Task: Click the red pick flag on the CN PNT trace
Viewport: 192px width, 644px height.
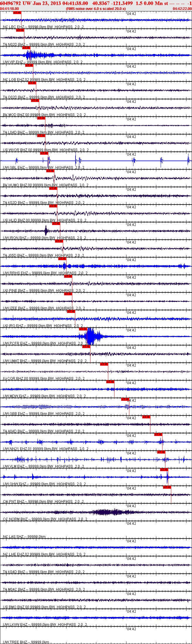Action: click(x=167, y=487)
